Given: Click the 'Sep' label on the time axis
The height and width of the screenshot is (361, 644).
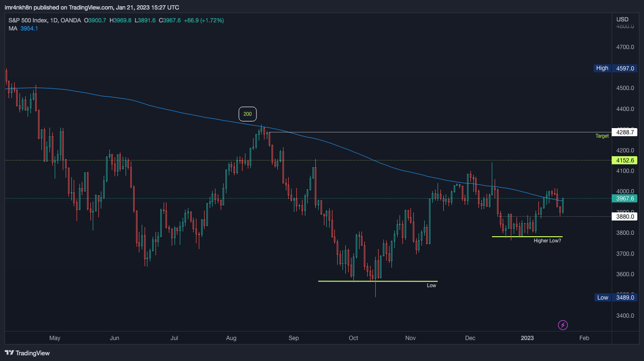Looking at the screenshot, I should 293,338.
